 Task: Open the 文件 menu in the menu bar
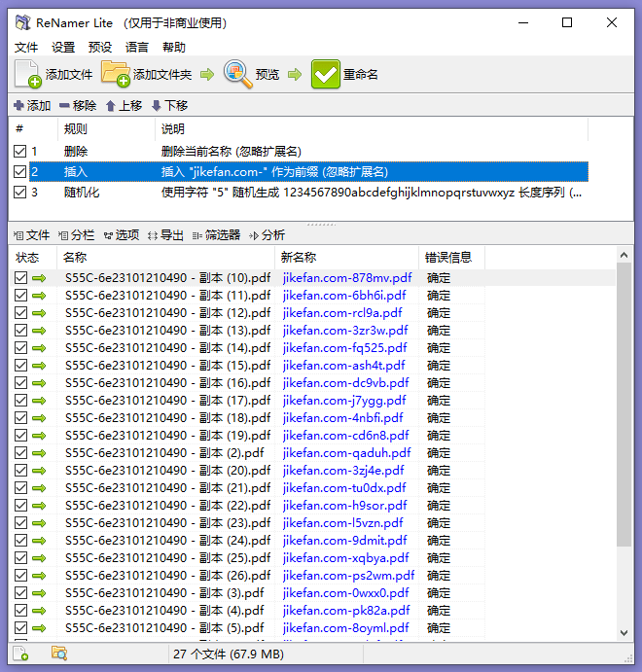coord(26,47)
